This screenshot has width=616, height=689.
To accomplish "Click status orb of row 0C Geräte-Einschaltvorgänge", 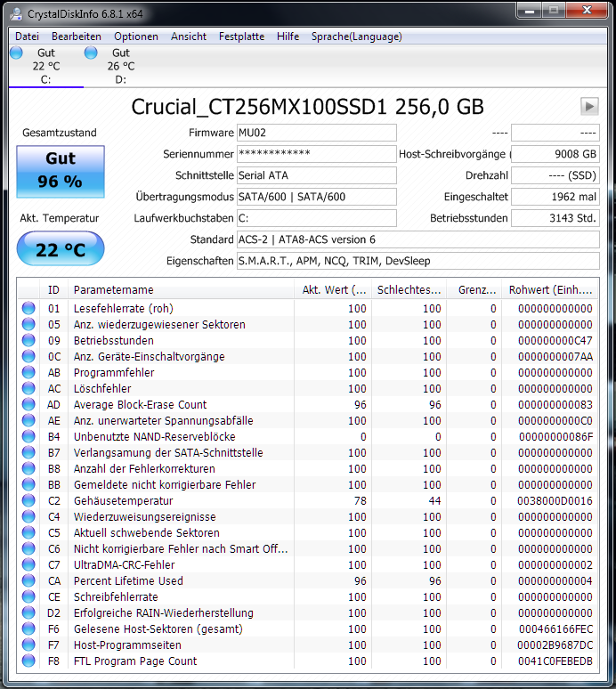I will (x=28, y=356).
